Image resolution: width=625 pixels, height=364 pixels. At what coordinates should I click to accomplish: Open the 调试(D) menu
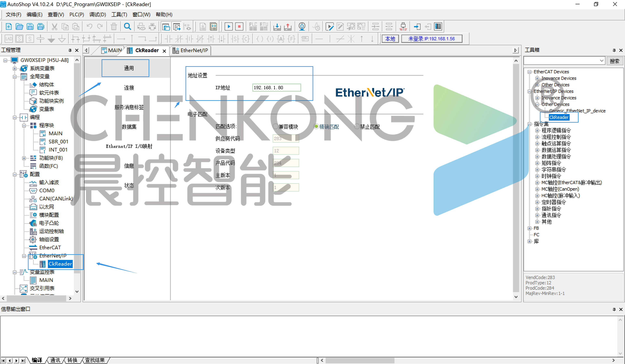tap(98, 15)
